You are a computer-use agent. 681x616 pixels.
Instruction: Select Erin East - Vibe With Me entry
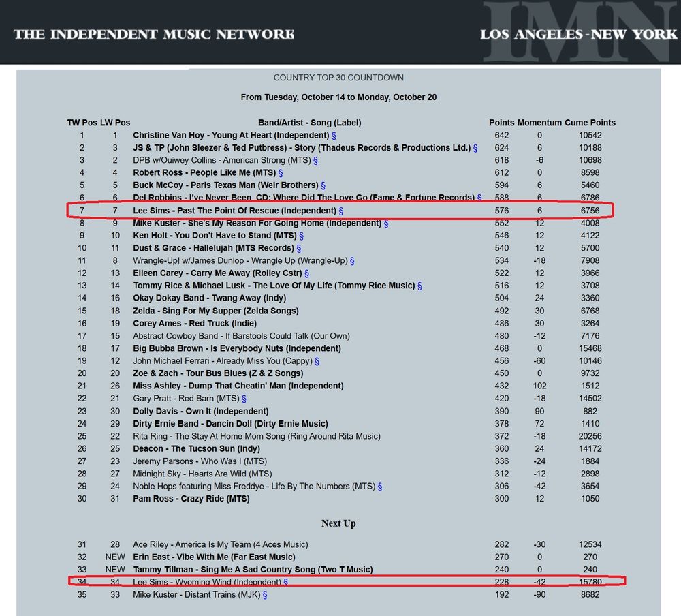(214, 557)
